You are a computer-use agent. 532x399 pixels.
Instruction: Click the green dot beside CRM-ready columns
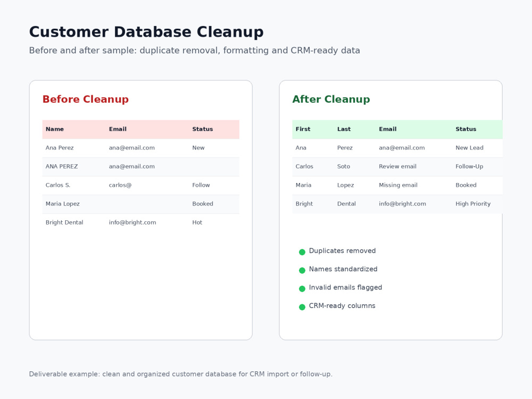(x=302, y=307)
